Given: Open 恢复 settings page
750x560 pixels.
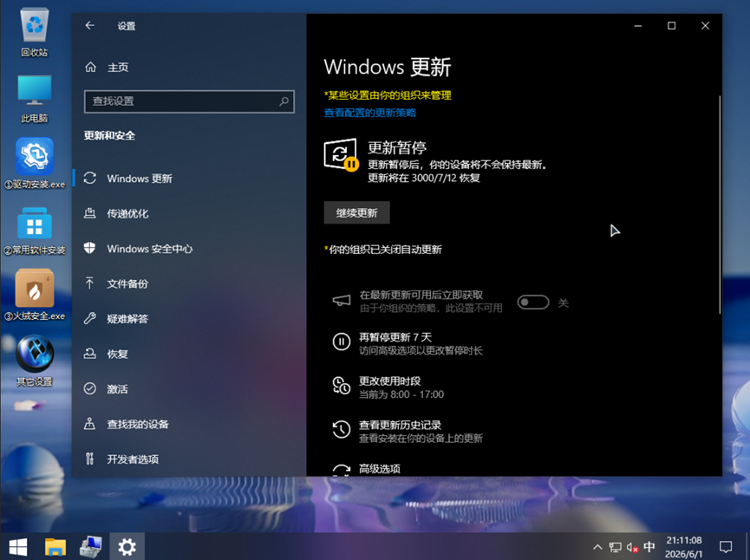Looking at the screenshot, I should [189, 354].
